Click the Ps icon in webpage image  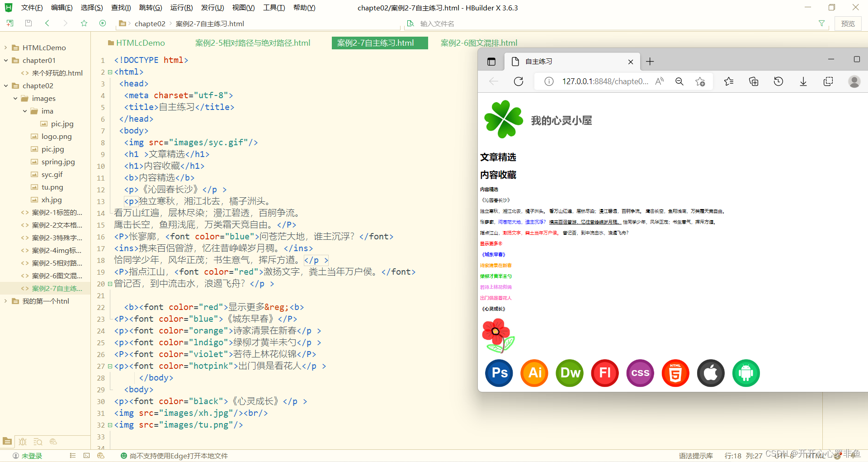point(499,373)
